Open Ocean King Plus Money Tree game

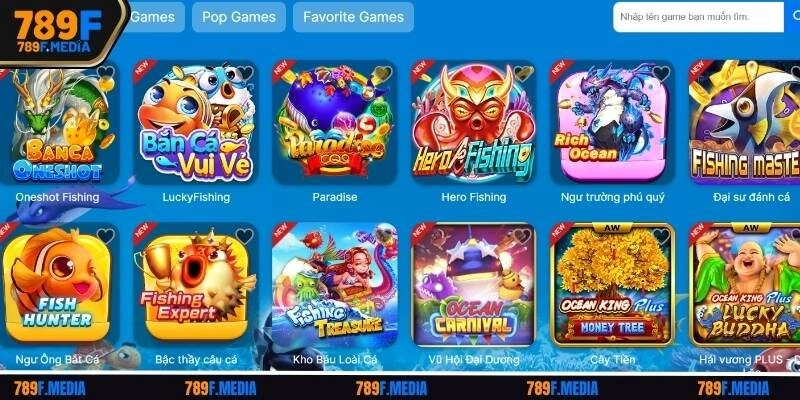(612, 285)
